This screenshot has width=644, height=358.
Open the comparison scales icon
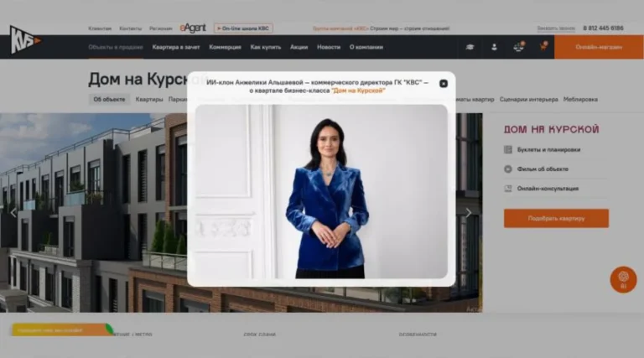click(519, 47)
